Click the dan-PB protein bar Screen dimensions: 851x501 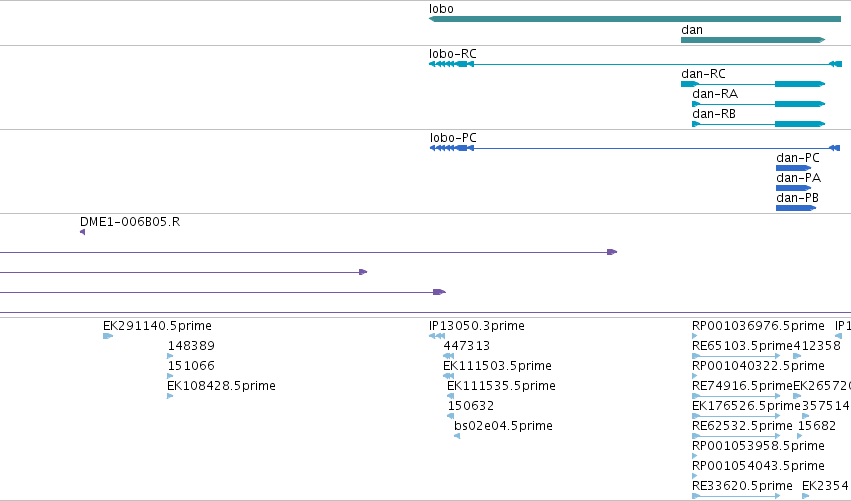796,208
